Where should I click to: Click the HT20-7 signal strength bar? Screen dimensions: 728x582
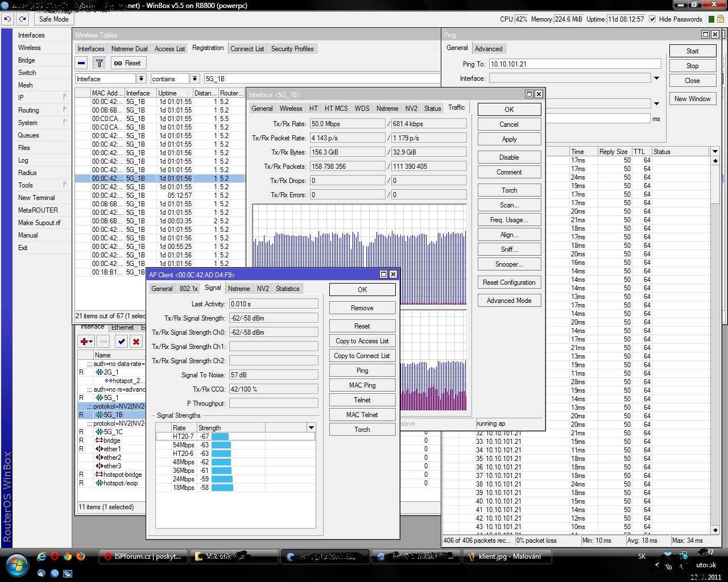[220, 436]
